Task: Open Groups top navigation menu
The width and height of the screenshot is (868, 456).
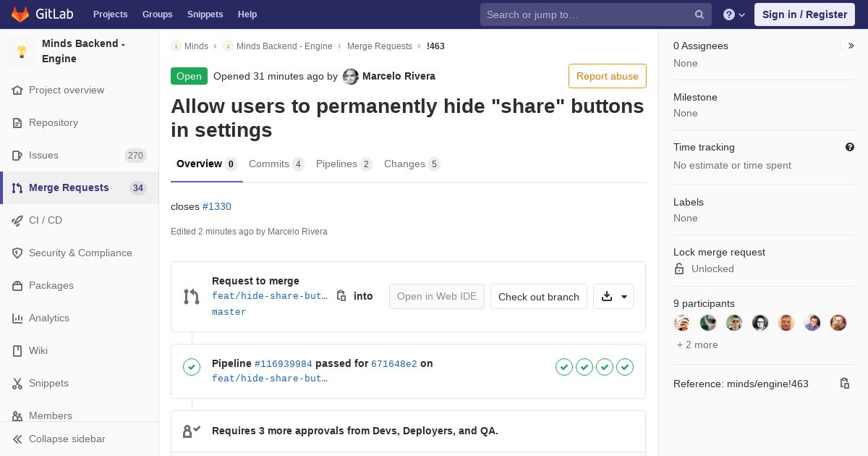Action: (x=157, y=14)
